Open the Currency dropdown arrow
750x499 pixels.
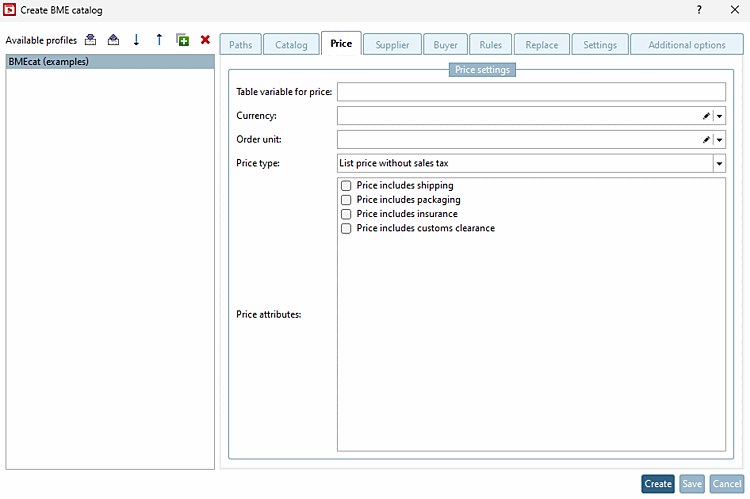pos(719,116)
